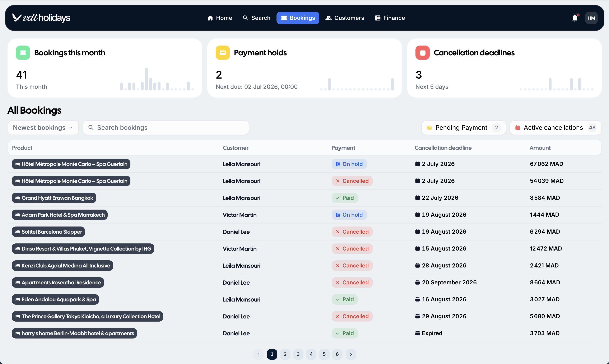Open Adam Park Hotel & Spa Marrakech booking
The image size is (609, 364).
click(60, 215)
